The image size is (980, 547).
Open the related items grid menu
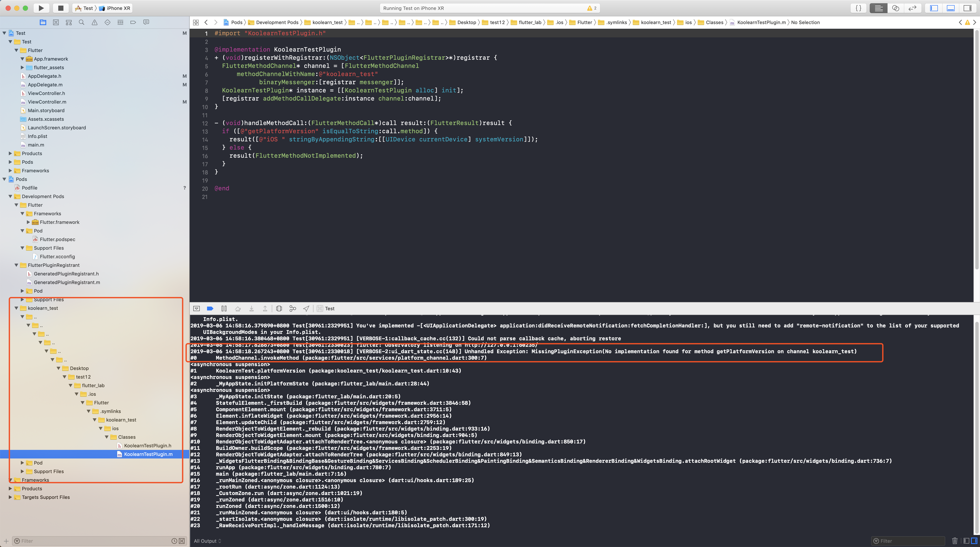coord(196,22)
